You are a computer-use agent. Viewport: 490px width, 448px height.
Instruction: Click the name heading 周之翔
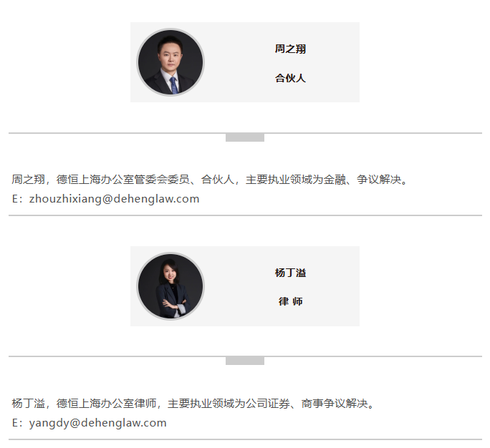coord(290,49)
